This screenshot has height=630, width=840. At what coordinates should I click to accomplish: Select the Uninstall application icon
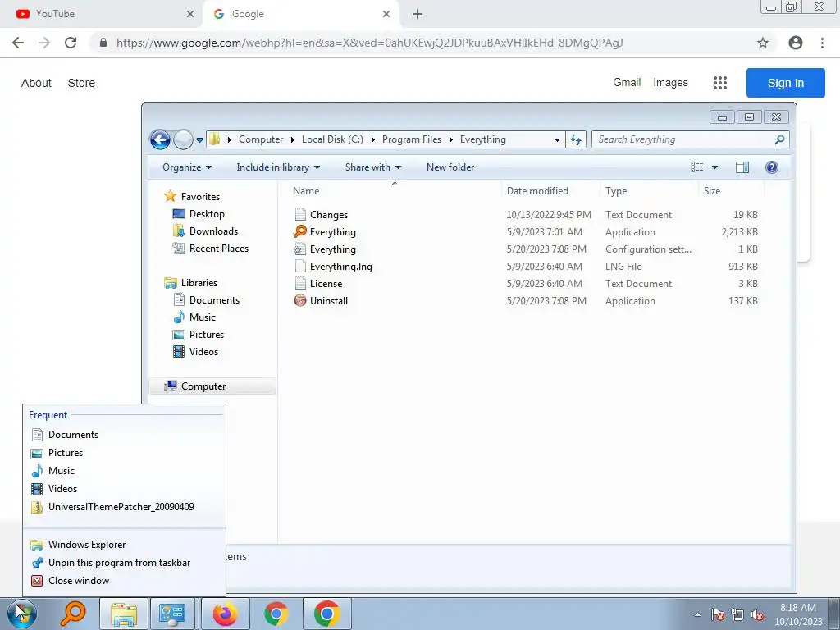(300, 300)
